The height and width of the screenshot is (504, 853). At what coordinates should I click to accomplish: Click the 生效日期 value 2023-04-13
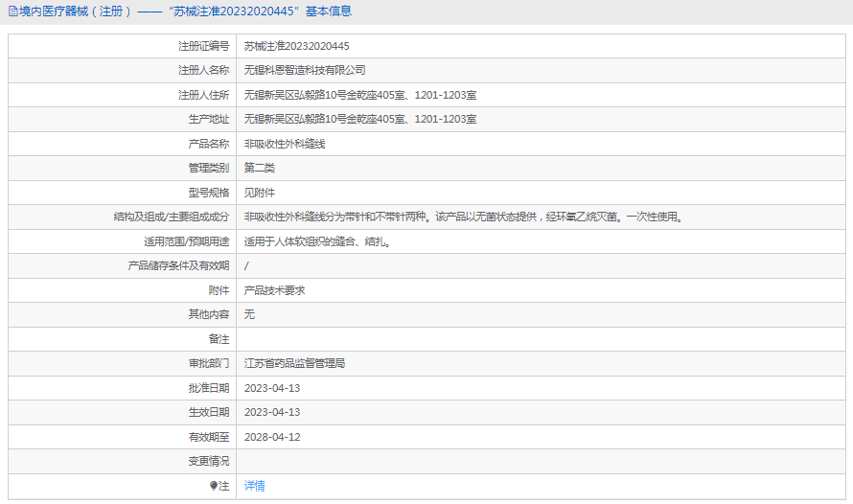click(x=272, y=412)
